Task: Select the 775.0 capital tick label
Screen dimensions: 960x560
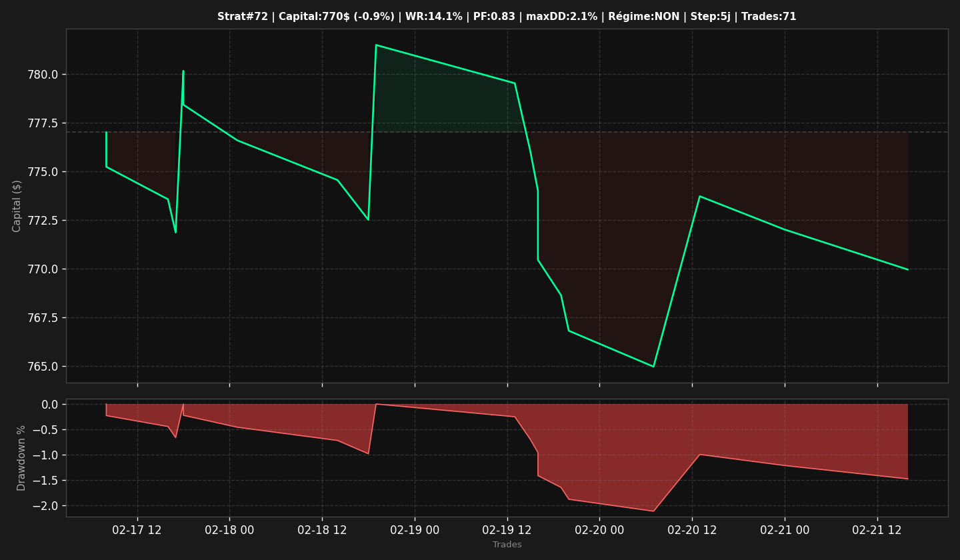Action: (x=43, y=172)
